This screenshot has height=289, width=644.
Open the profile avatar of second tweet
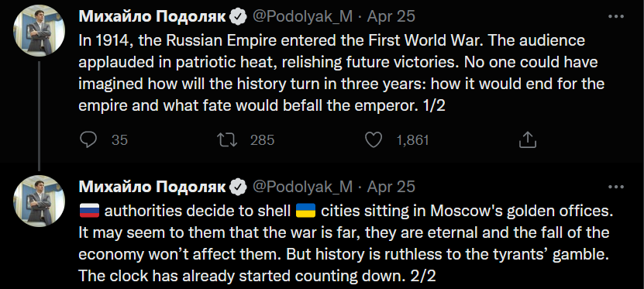[39, 201]
